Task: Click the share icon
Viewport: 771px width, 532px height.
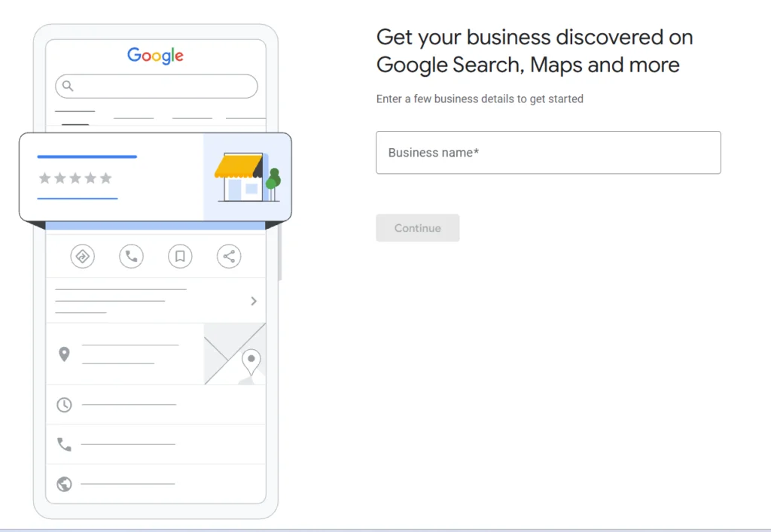Action: [229, 257]
